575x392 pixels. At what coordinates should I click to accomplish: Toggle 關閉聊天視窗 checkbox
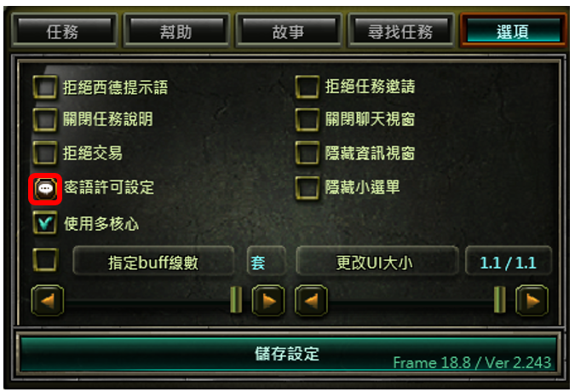(x=308, y=119)
